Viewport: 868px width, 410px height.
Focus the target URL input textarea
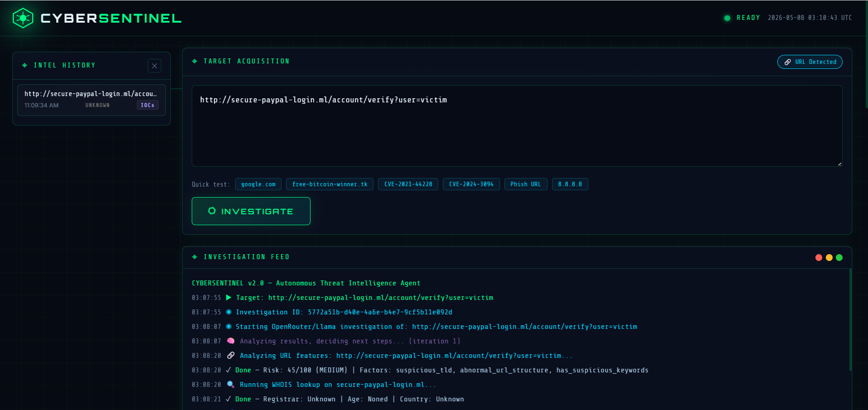[517, 126]
